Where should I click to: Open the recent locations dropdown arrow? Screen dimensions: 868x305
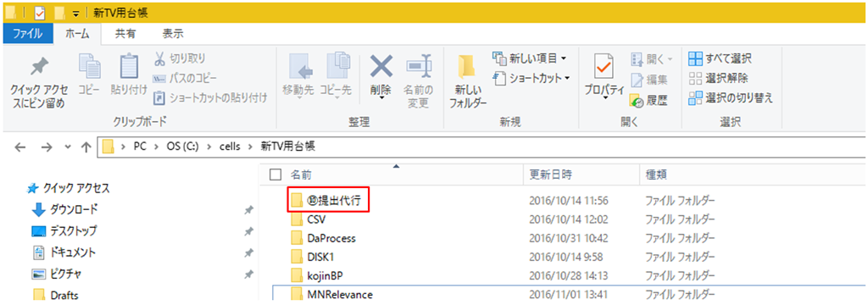point(68,147)
